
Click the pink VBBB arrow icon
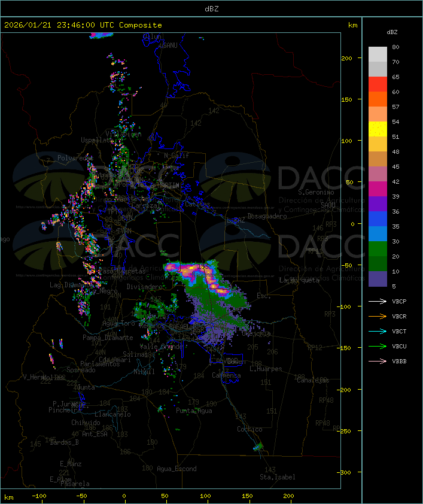click(378, 362)
